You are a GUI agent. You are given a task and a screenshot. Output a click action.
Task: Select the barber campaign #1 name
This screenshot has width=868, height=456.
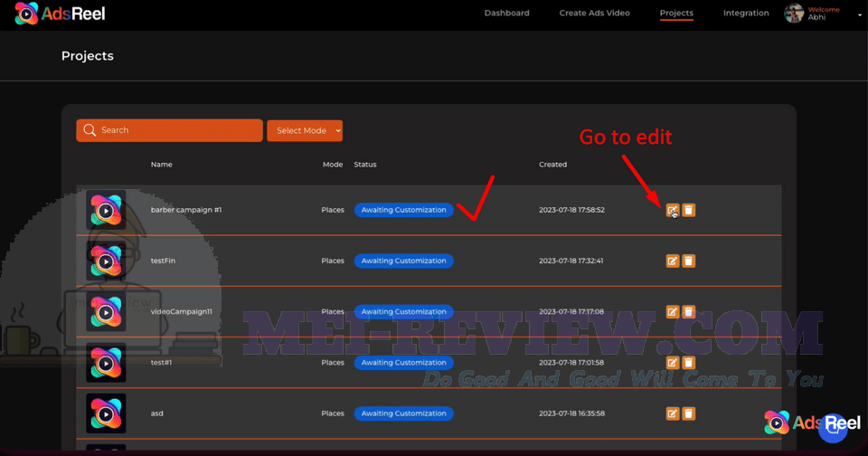point(186,210)
